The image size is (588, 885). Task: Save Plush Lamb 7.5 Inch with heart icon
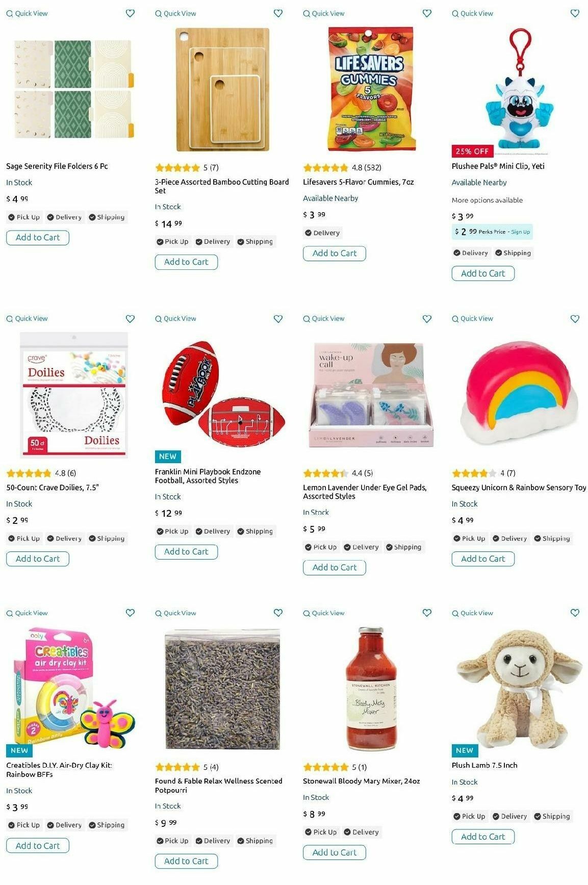tap(575, 613)
